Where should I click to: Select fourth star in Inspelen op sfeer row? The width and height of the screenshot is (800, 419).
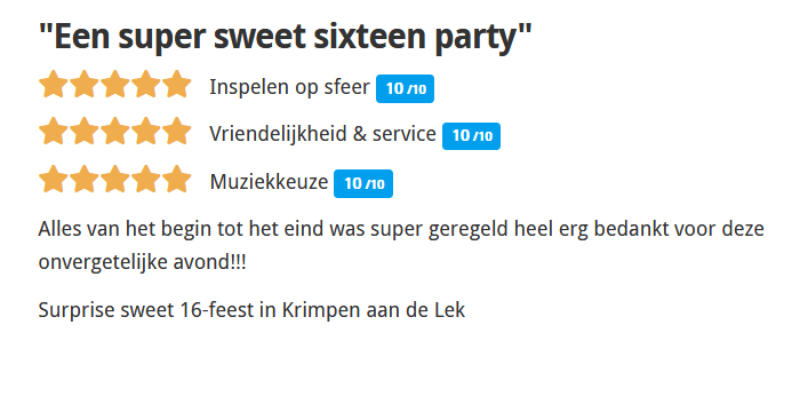coord(146,85)
